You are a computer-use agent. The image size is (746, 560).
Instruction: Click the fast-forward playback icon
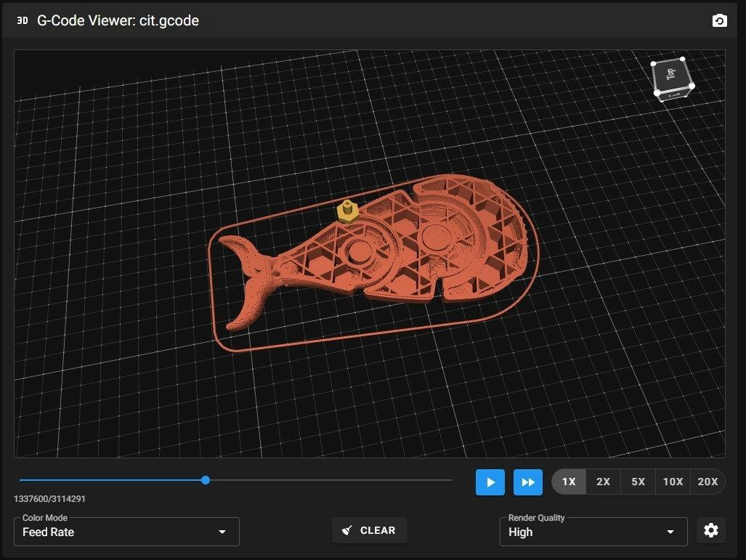click(x=528, y=482)
